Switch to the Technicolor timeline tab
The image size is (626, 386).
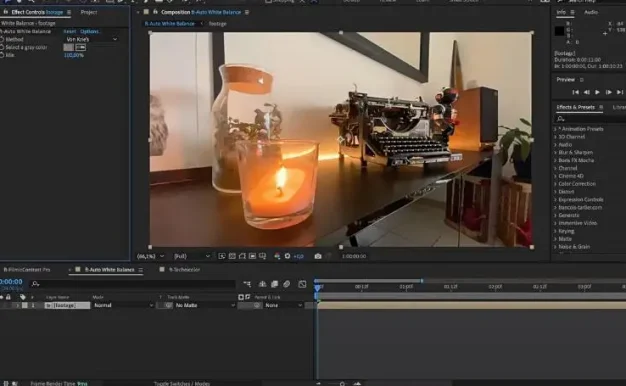coord(184,269)
